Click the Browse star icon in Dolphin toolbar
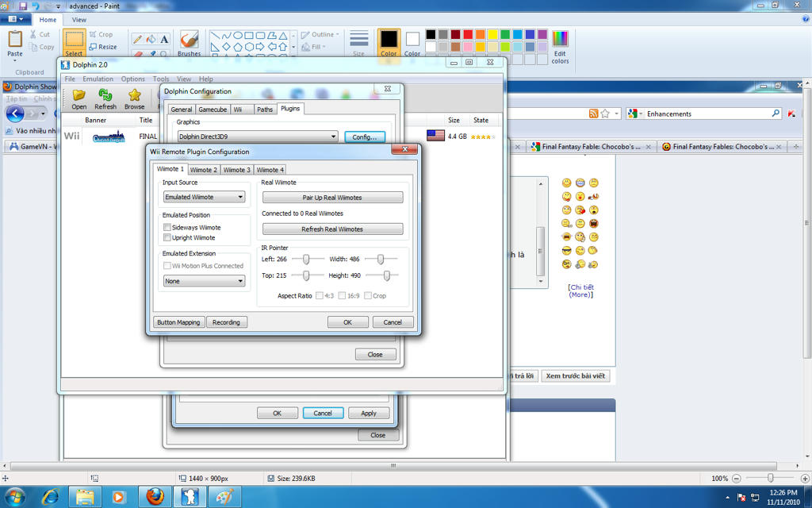 tap(135, 95)
